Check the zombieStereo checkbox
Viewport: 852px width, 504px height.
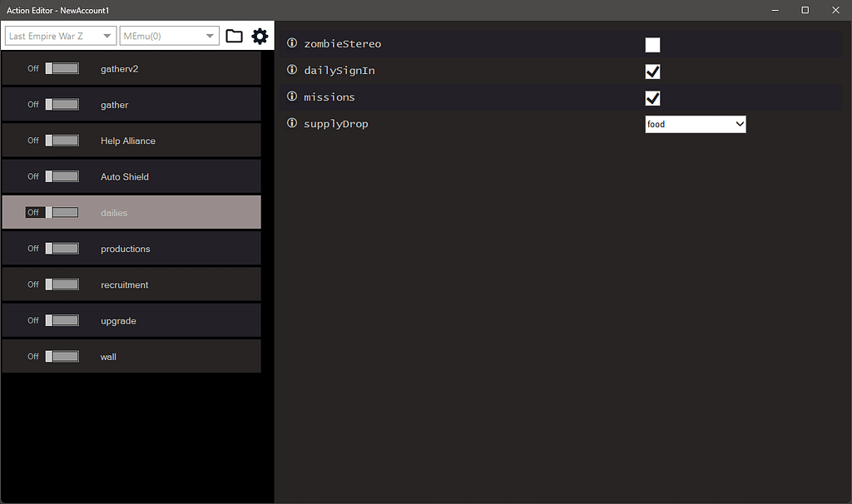coord(652,44)
